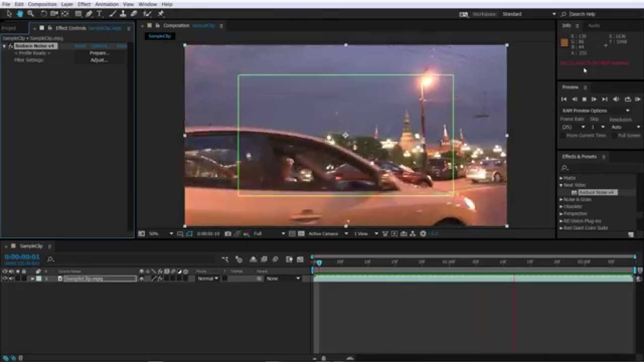Open the Effect menu

point(84,4)
